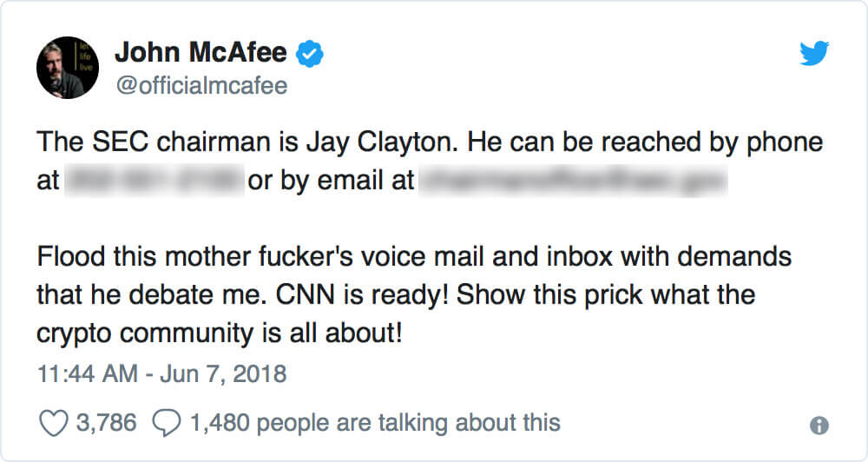The image size is (868, 462).
Task: Click the blurred email address
Action: [x=573, y=181]
